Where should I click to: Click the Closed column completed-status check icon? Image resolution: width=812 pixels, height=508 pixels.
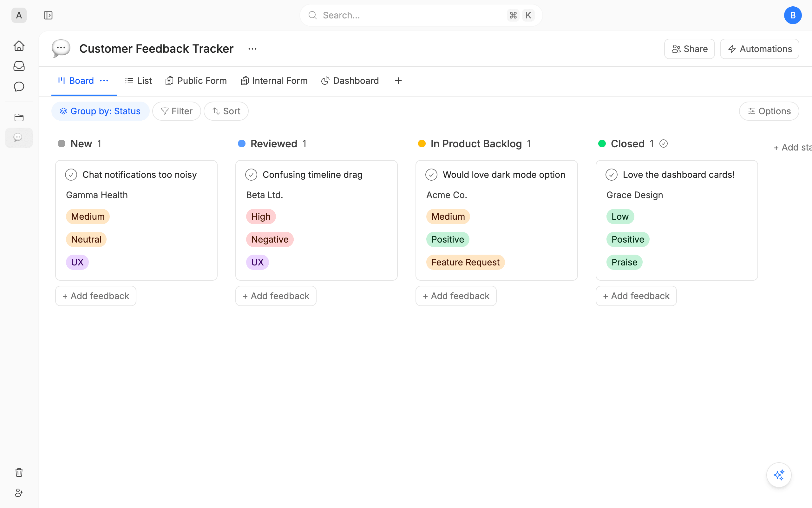[663, 144]
